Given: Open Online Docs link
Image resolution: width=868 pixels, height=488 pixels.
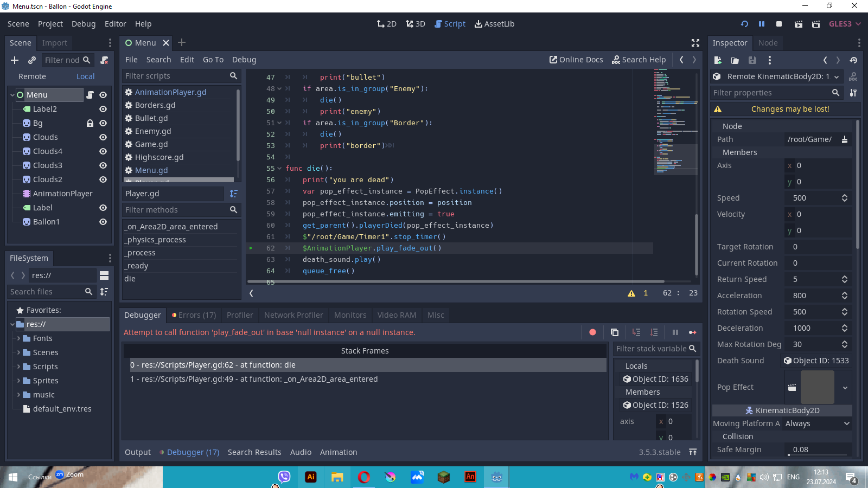Looking at the screenshot, I should coord(576,60).
